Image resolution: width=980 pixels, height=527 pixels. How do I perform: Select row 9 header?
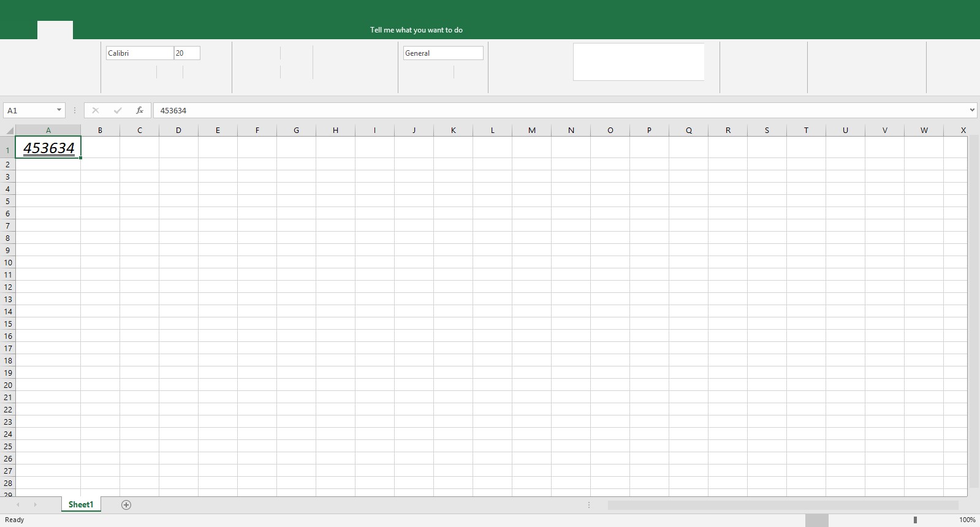(7, 250)
